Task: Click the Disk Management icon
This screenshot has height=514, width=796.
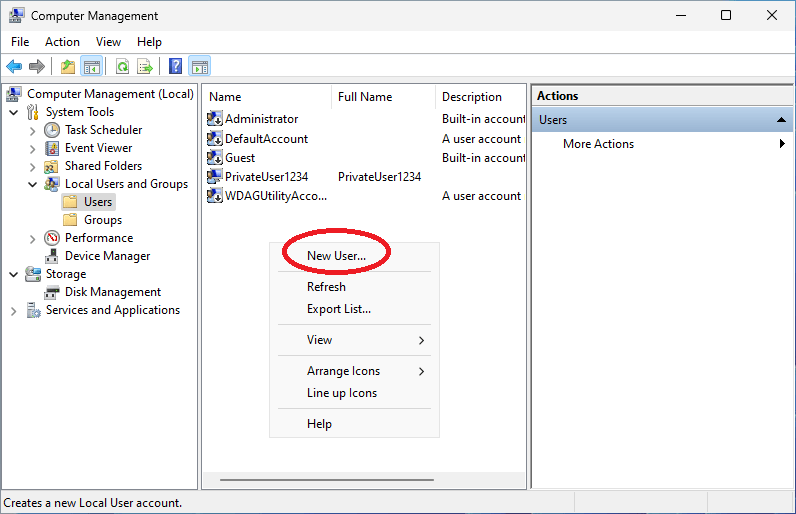Action: [52, 292]
